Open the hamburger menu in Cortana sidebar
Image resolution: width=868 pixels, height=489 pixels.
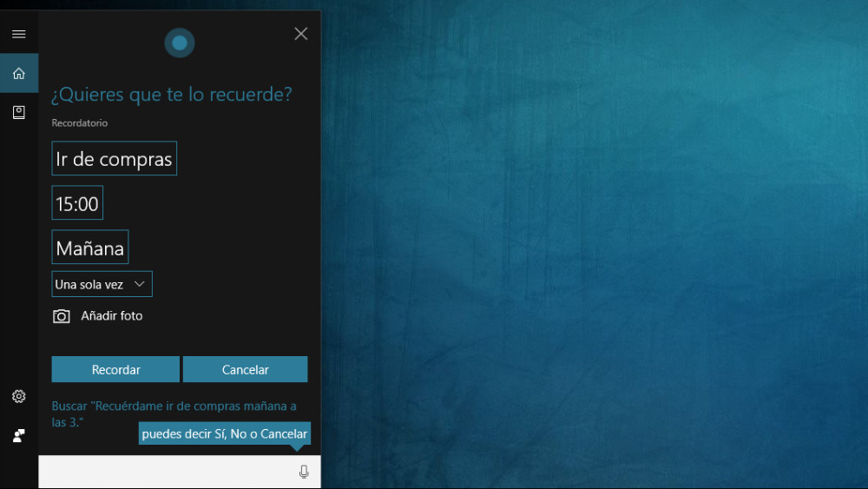pyautogui.click(x=19, y=35)
